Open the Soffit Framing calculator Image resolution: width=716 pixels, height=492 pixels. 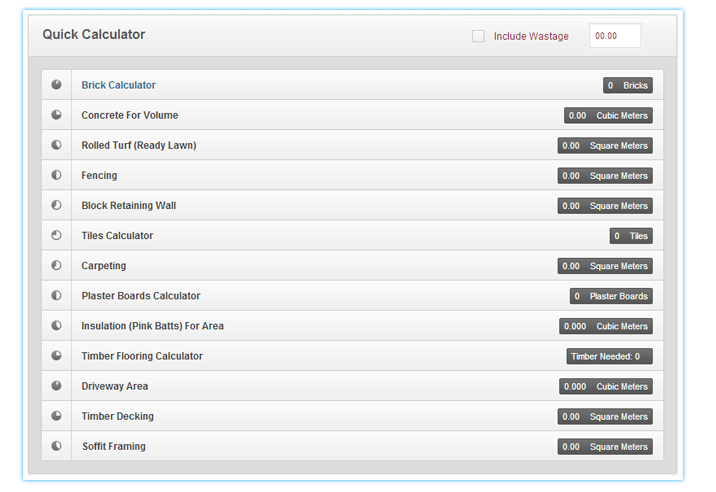point(113,446)
